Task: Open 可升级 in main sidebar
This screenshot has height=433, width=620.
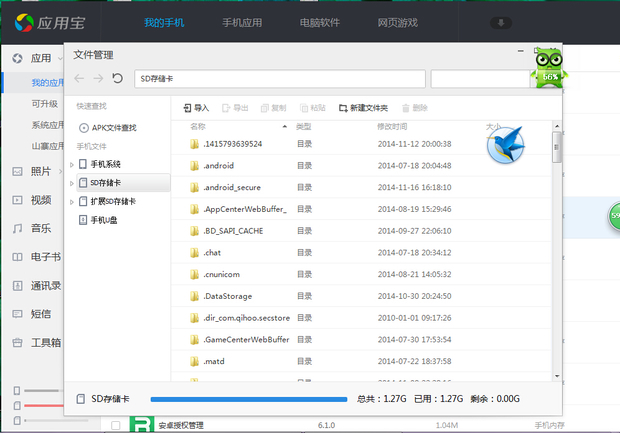Action: (x=45, y=104)
